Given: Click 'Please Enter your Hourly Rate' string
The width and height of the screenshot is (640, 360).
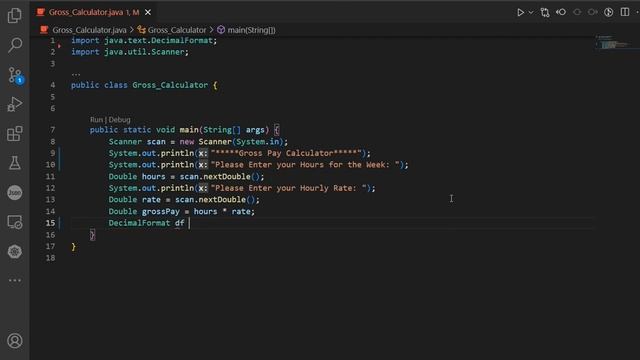Looking at the screenshot, I should point(290,188).
